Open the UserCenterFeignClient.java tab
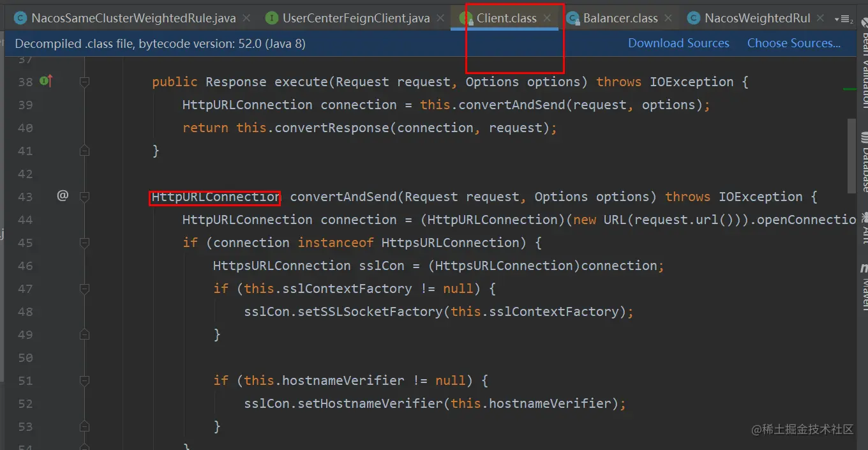This screenshot has height=450, width=868. (356, 18)
